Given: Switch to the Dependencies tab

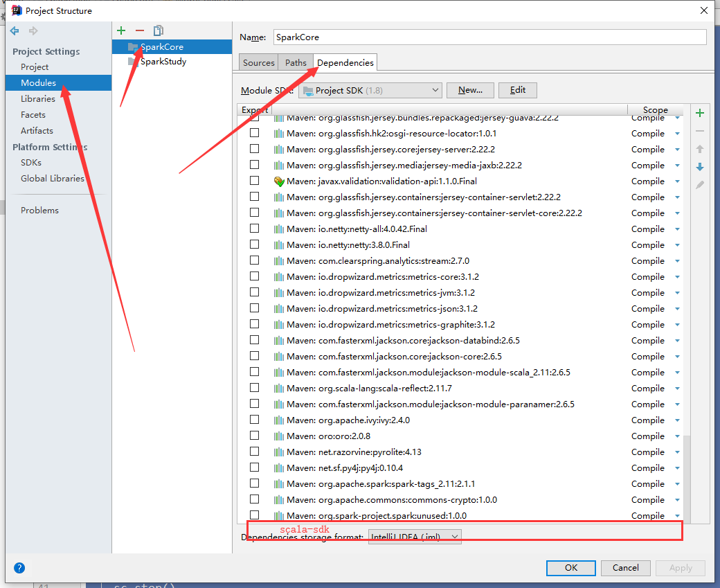Looking at the screenshot, I should coord(345,62).
